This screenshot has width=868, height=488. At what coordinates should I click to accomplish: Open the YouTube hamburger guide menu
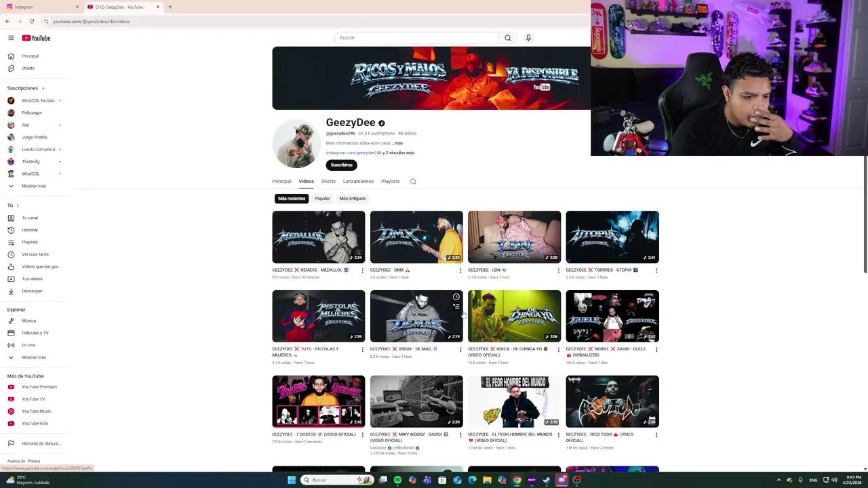coord(11,38)
